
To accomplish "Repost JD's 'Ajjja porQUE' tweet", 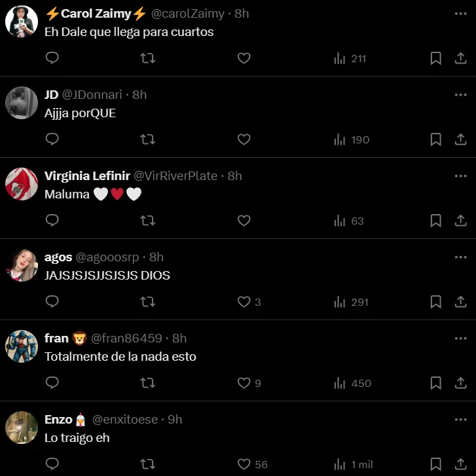I will (x=148, y=139).
